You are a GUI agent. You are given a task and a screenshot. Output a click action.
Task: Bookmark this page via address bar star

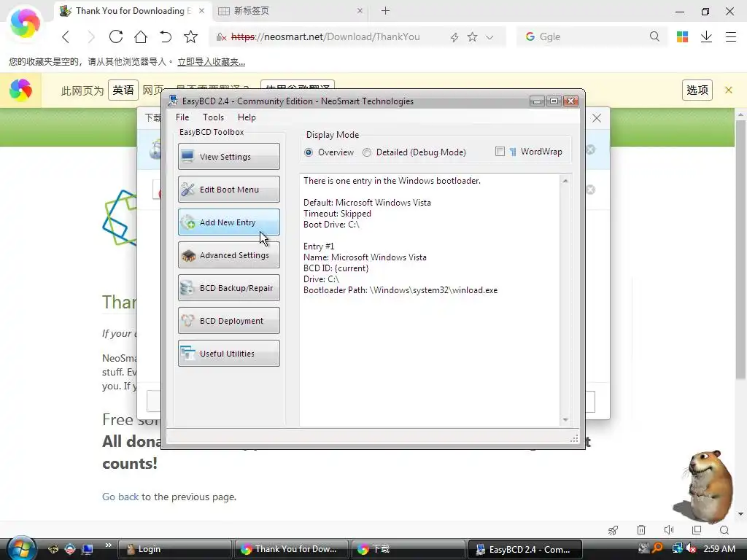pyautogui.click(x=472, y=36)
